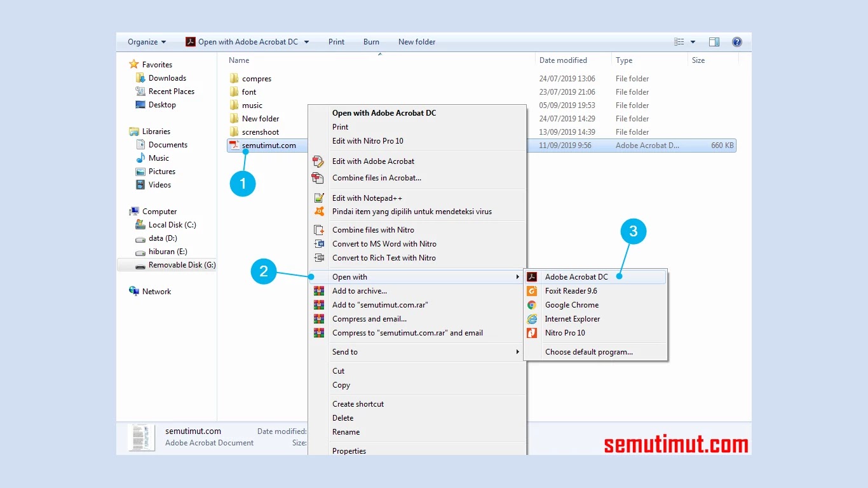Viewport: 868px width, 488px height.
Task: Click the compres folder icon
Action: tap(234, 79)
